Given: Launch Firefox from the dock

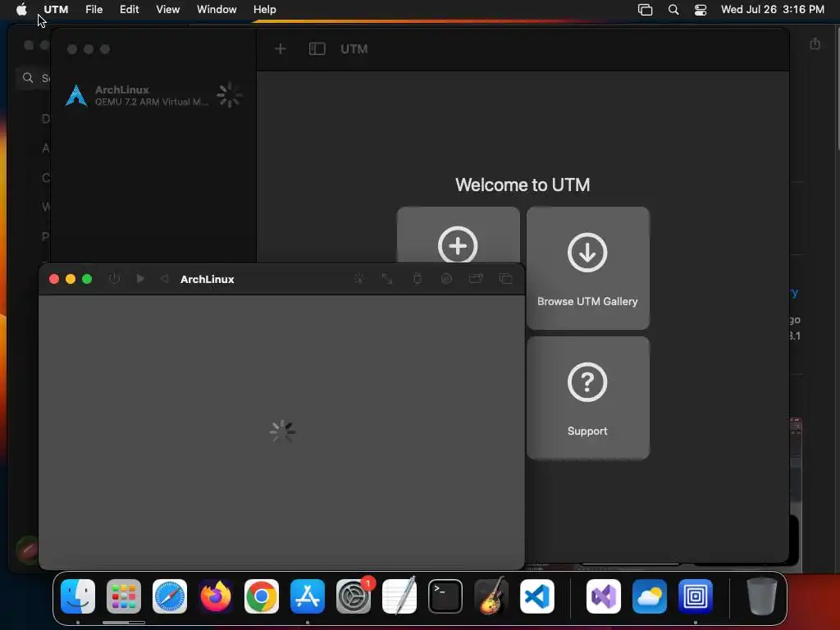Looking at the screenshot, I should (x=216, y=596).
